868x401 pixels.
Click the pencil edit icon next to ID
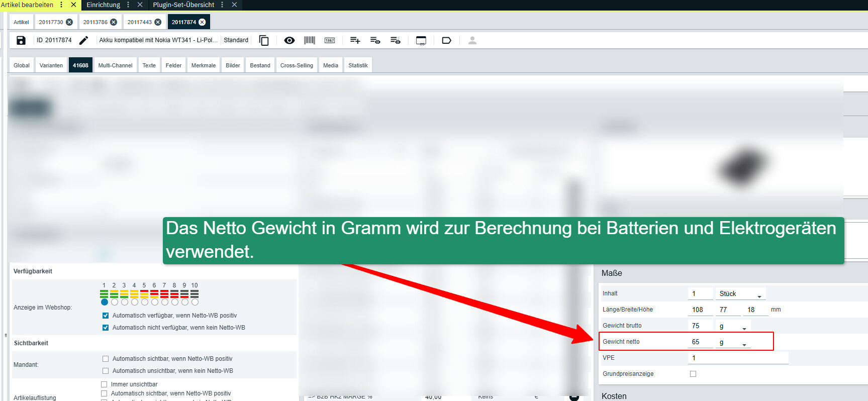pos(84,40)
